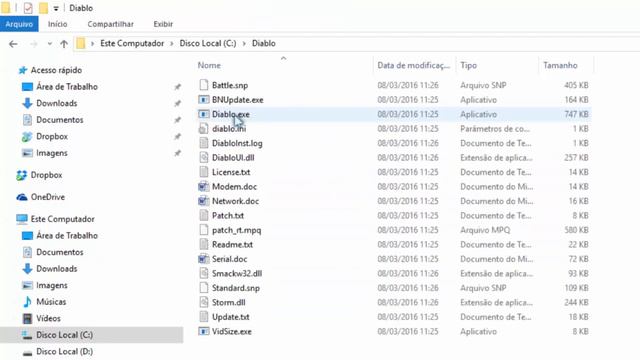The height and width of the screenshot is (360, 640).
Task: Click the patch_rt.mpq file icon
Action: click(203, 230)
